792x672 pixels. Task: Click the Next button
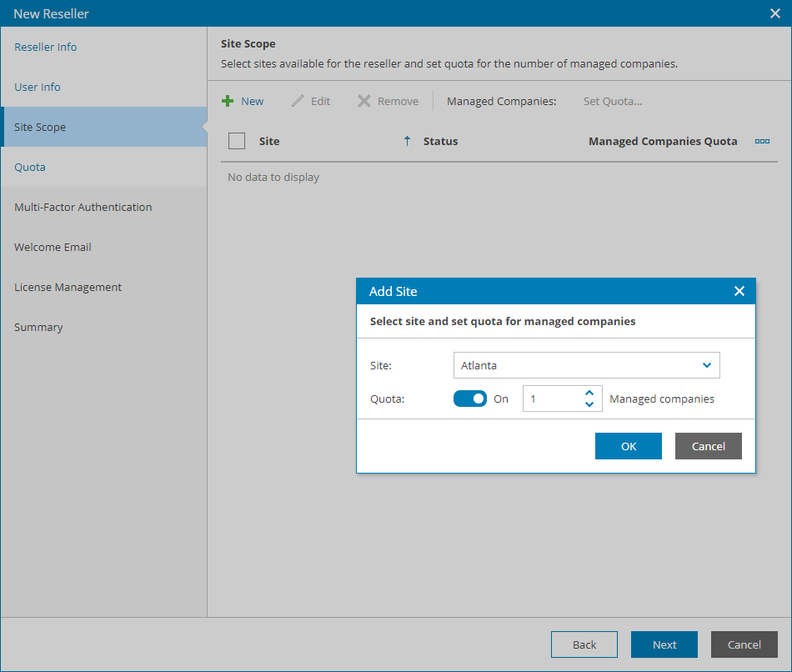[664, 644]
